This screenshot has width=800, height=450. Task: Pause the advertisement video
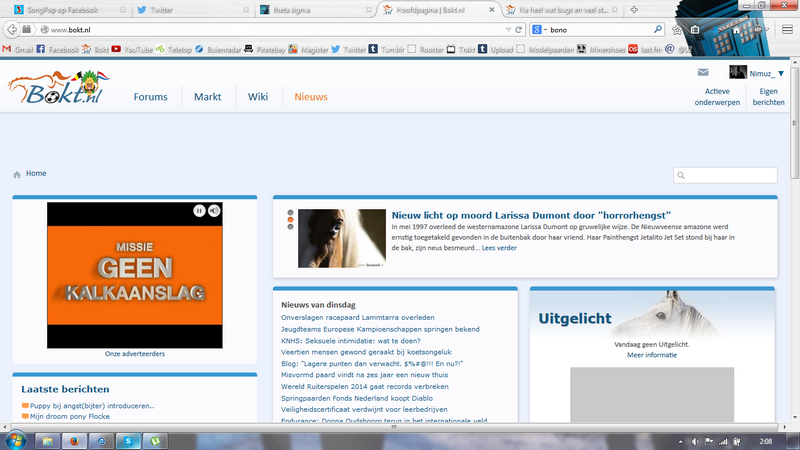tap(199, 211)
